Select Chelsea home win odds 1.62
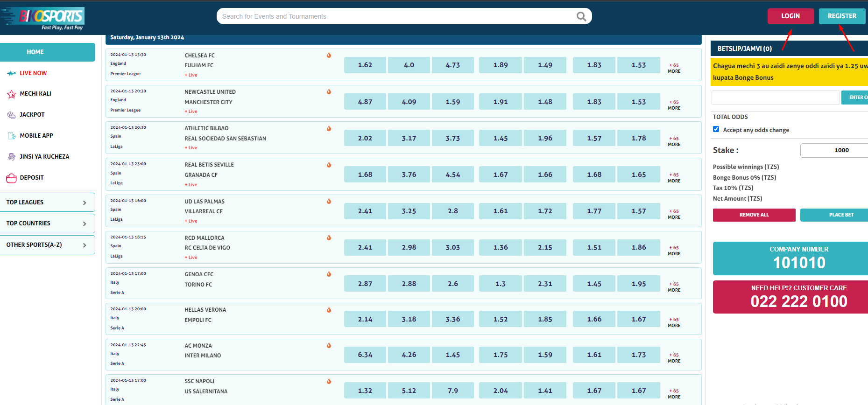The height and width of the screenshot is (405, 868). pos(365,65)
